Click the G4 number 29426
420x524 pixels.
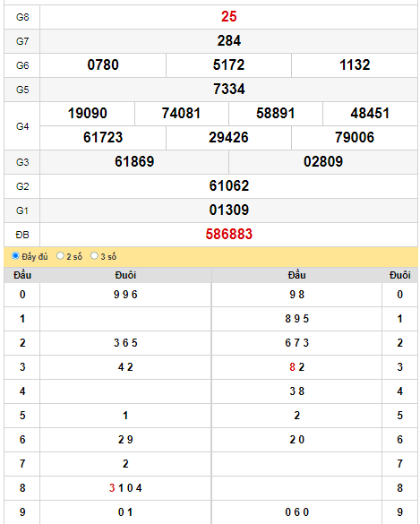pyautogui.click(x=229, y=137)
